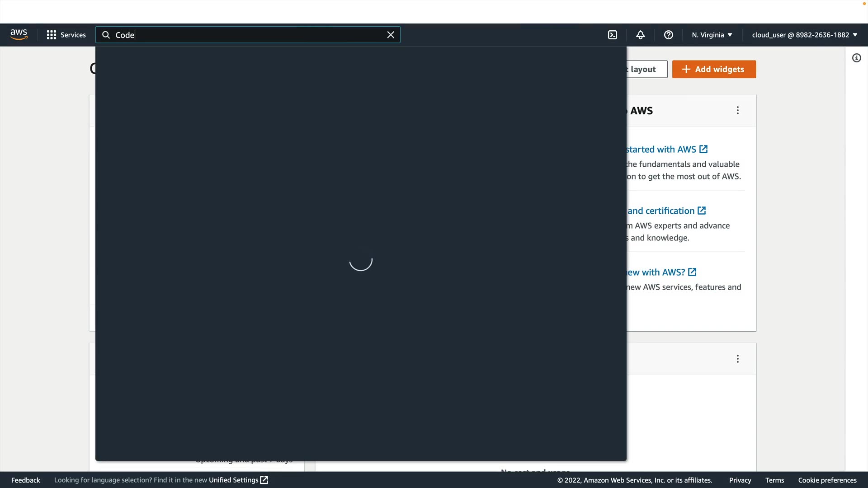Viewport: 868px width, 488px height.
Task: Click the Feedback item in the footer
Action: click(26, 480)
